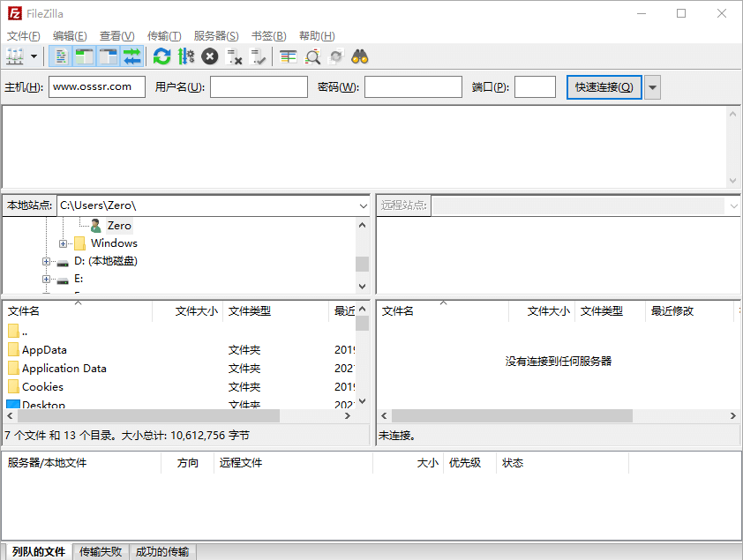
Task: Open quick connect history dropdown
Action: (652, 87)
